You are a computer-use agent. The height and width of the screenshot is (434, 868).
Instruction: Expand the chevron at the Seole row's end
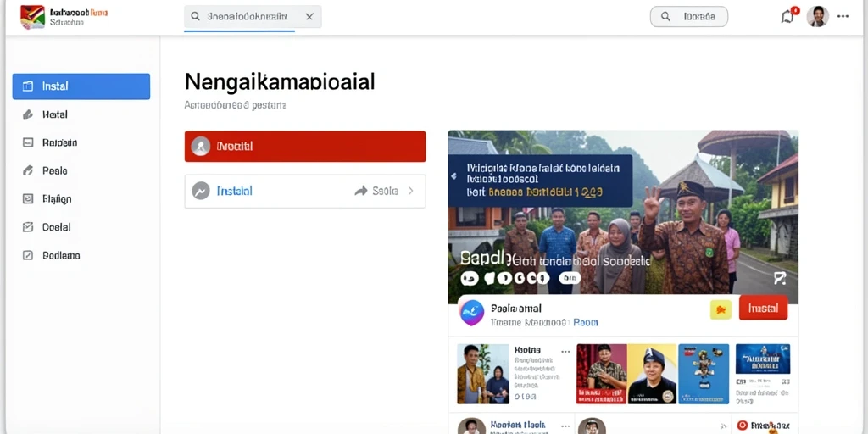coord(411,191)
